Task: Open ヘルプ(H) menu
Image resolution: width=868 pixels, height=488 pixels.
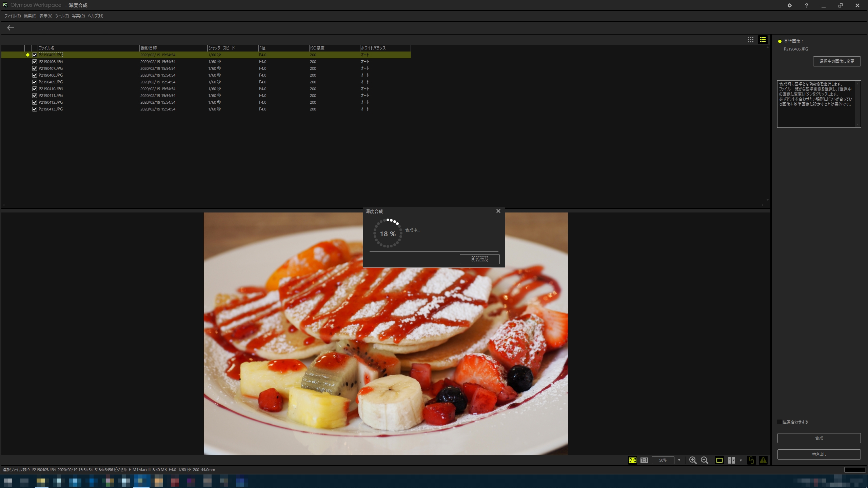Action: point(95,16)
